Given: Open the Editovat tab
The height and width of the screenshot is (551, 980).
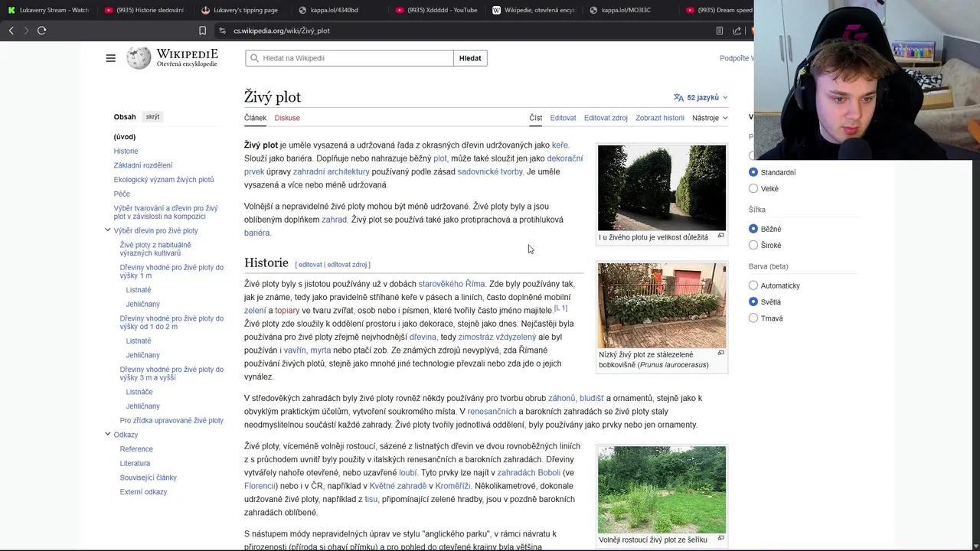Looking at the screenshot, I should coord(563,118).
